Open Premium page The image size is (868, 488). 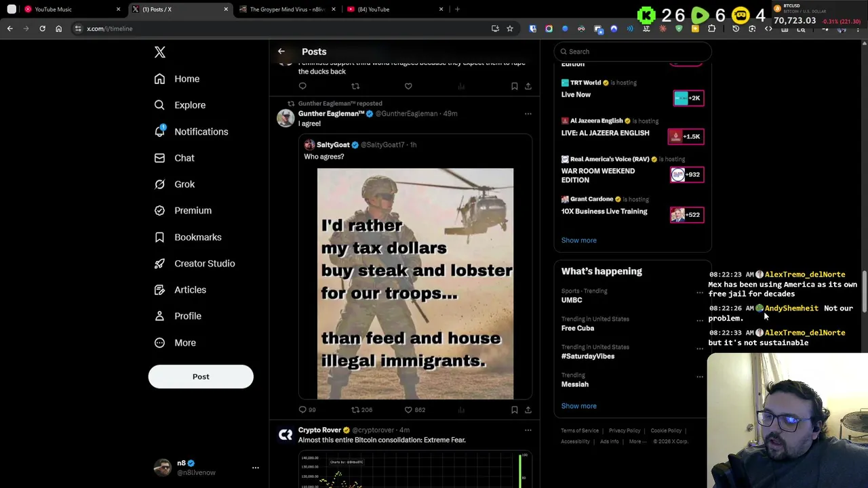183,210
